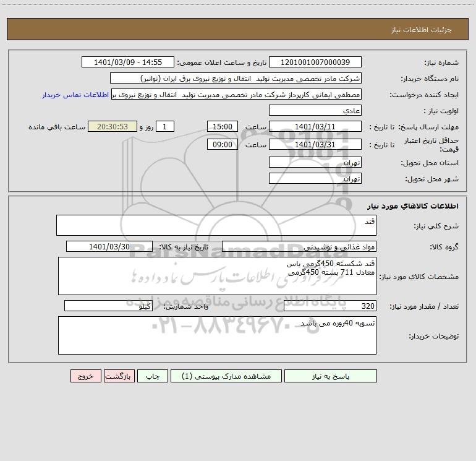Click the general description box containing قند

coord(216,225)
